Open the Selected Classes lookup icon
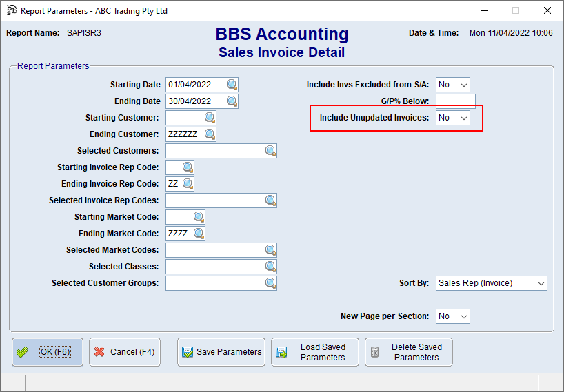The height and width of the screenshot is (392, 564). click(270, 267)
